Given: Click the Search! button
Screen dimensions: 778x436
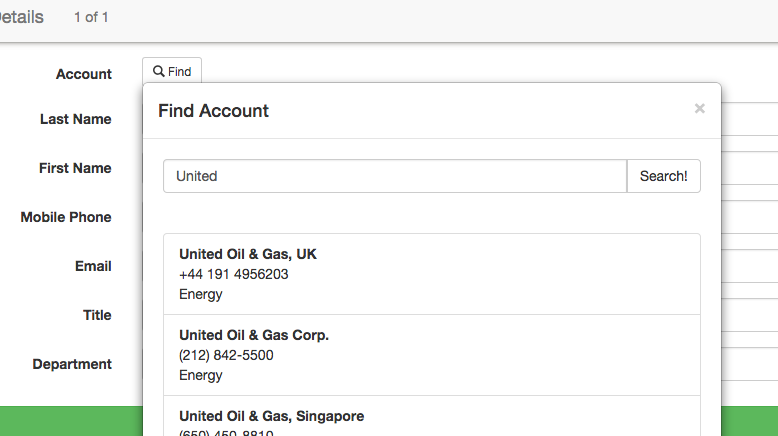Looking at the screenshot, I should (x=663, y=176).
